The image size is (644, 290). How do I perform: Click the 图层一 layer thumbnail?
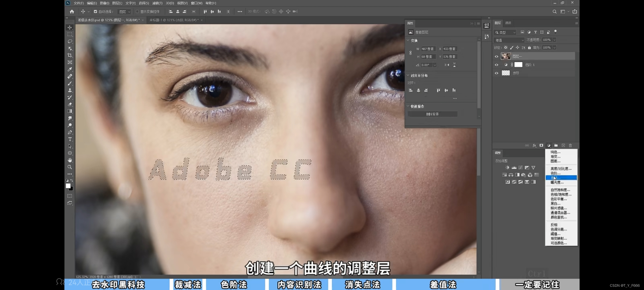point(506,56)
